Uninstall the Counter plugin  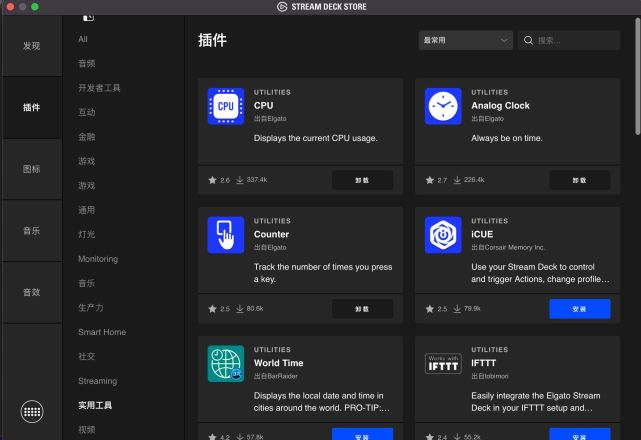click(362, 309)
